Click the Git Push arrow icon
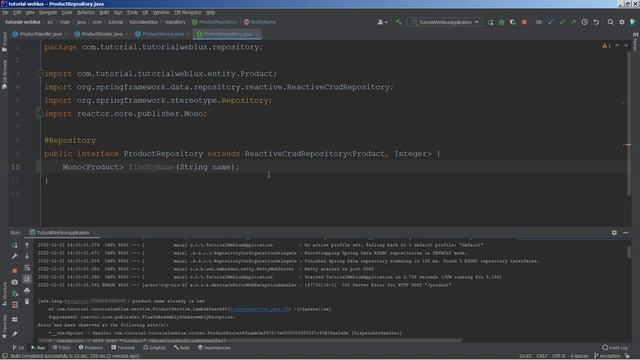This screenshot has width=640, height=360. click(x=573, y=22)
